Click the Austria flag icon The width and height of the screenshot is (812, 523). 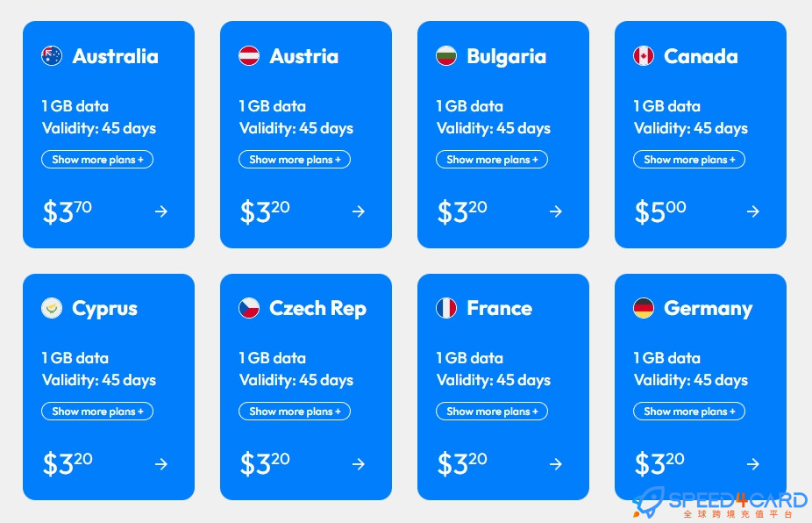249,56
